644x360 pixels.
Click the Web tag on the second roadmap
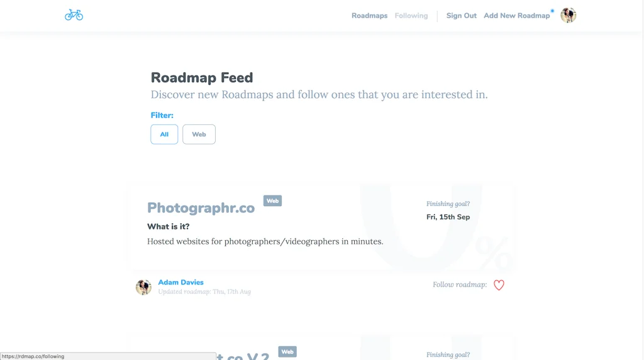coord(287,352)
